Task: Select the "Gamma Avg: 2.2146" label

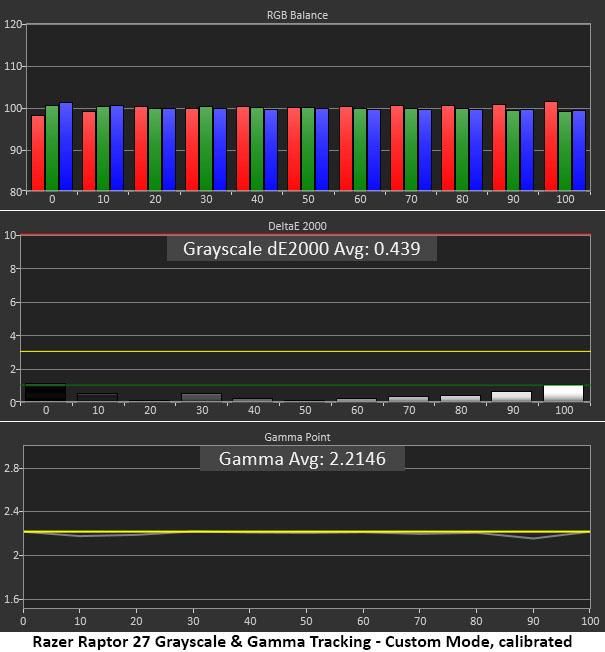Action: [x=302, y=459]
